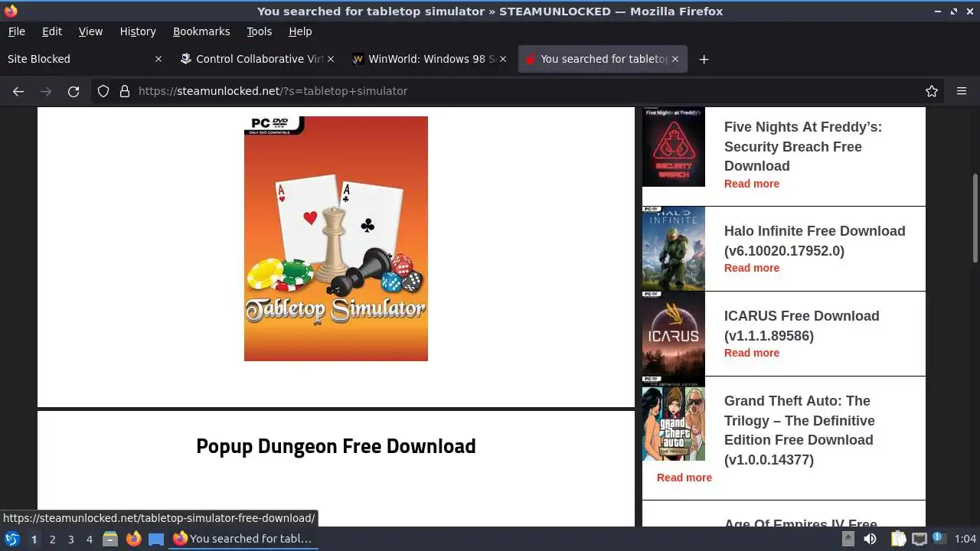980x551 pixels.
Task: Click the tray eject removable media icon
Action: point(848,539)
